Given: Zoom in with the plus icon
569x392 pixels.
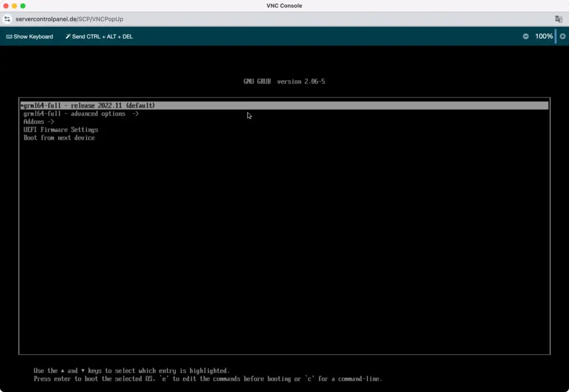Looking at the screenshot, I should point(562,36).
